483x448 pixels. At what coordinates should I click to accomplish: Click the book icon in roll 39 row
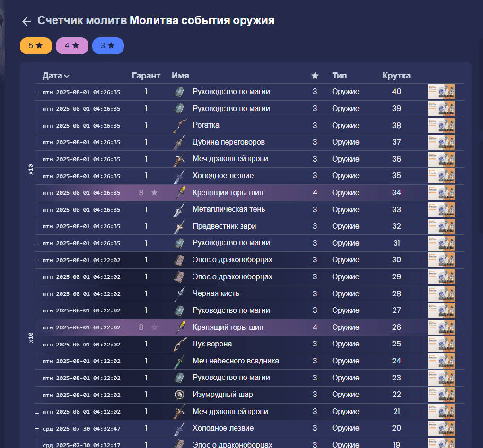[x=179, y=109]
